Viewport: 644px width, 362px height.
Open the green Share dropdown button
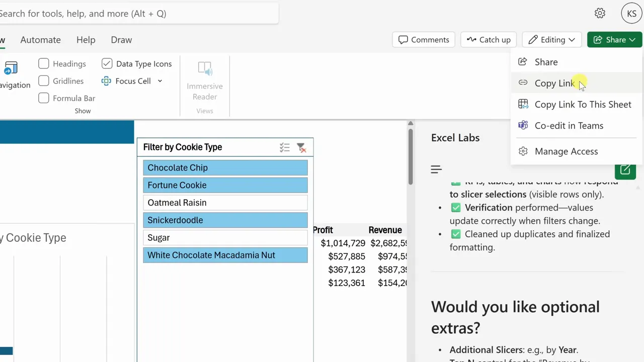[614, 40]
